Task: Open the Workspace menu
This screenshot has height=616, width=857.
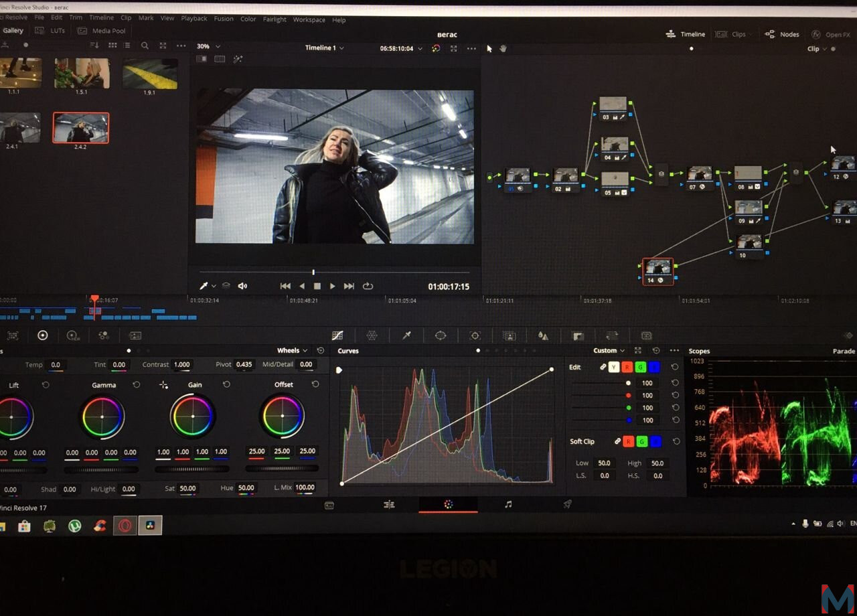Action: [x=309, y=20]
